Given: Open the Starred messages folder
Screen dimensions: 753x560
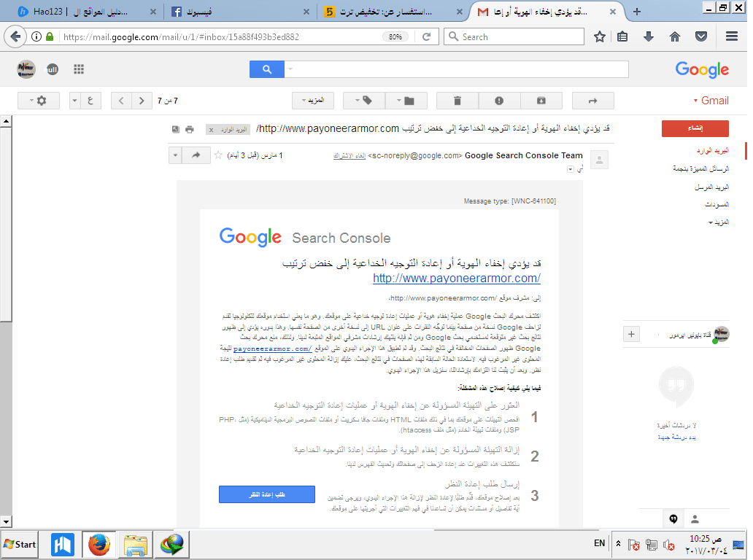Looking at the screenshot, I should pos(700,168).
